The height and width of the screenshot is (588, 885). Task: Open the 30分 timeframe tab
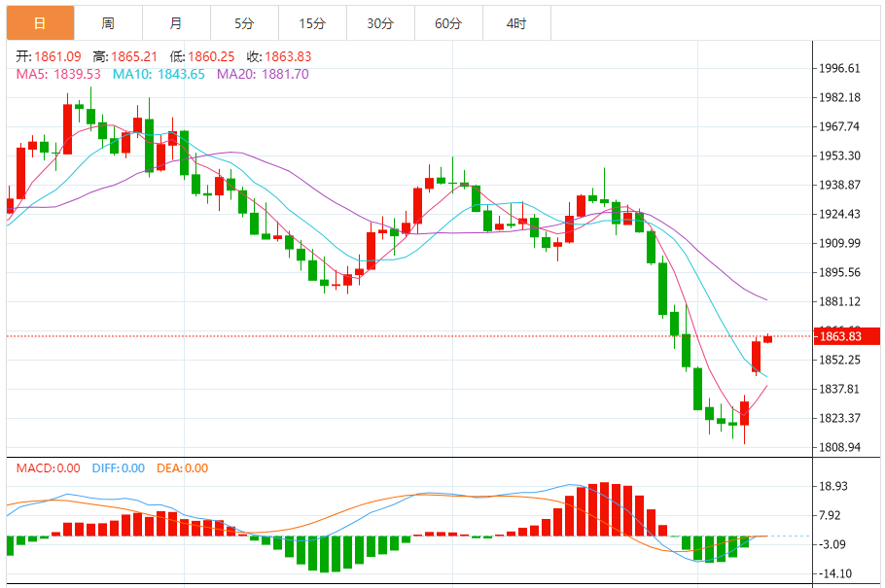(380, 23)
